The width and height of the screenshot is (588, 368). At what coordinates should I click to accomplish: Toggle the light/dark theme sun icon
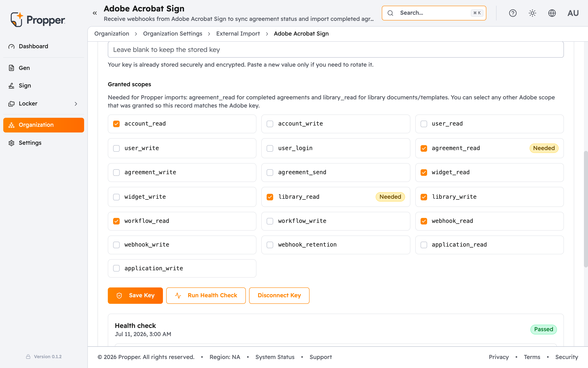532,13
